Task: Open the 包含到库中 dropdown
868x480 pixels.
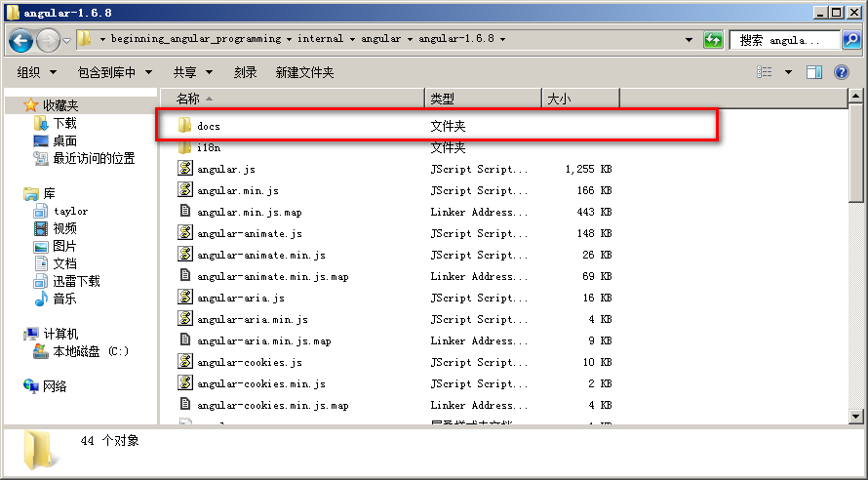Action: [115, 72]
